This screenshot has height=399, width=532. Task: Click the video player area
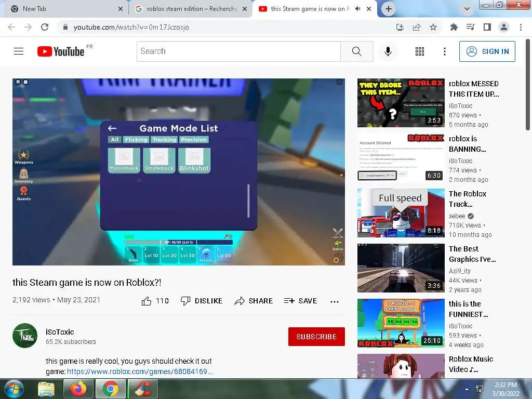[179, 171]
